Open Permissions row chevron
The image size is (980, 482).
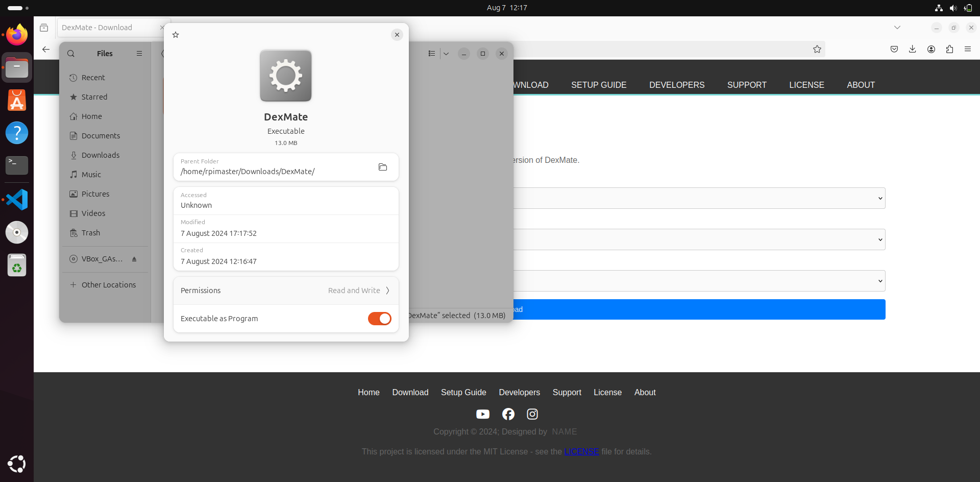(387, 291)
